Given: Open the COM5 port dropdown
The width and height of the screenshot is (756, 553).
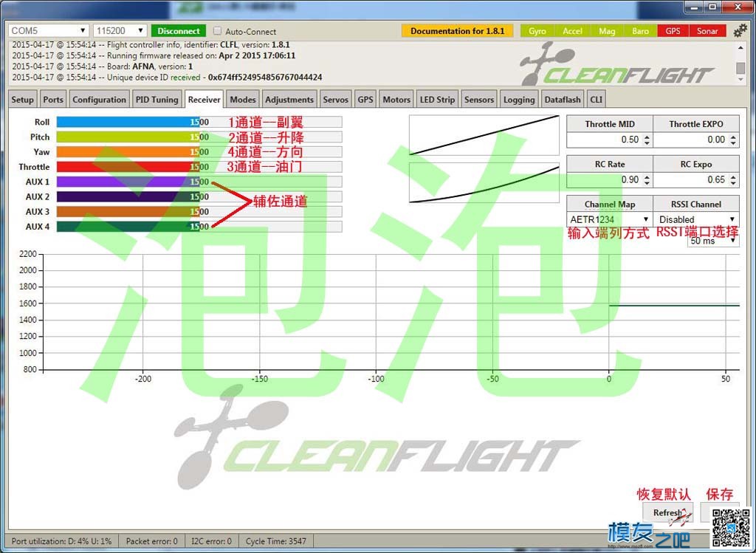Looking at the screenshot, I should (x=48, y=30).
